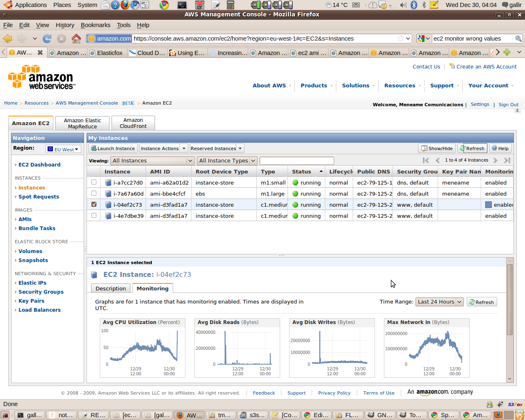Uncheck the checkbox for instance i-04ef2c73

tap(94, 204)
